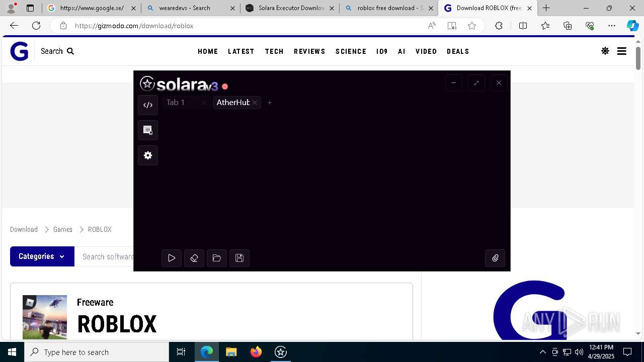Open a new browser tab
The width and height of the screenshot is (644, 362).
tap(546, 8)
